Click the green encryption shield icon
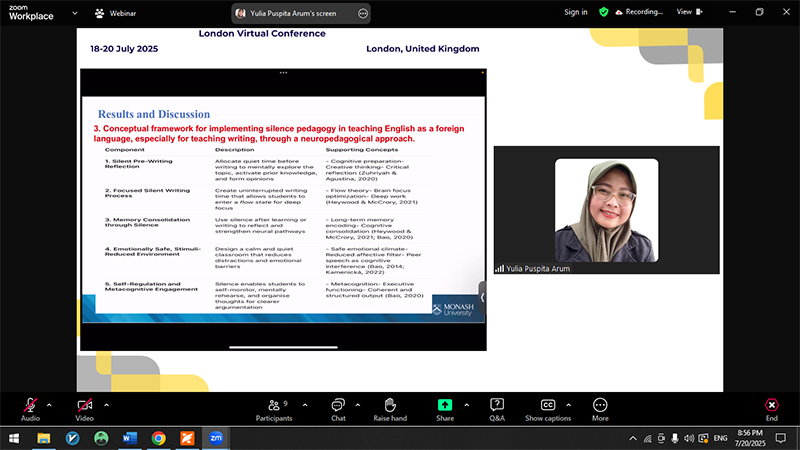This screenshot has width=800, height=450. pos(603,12)
